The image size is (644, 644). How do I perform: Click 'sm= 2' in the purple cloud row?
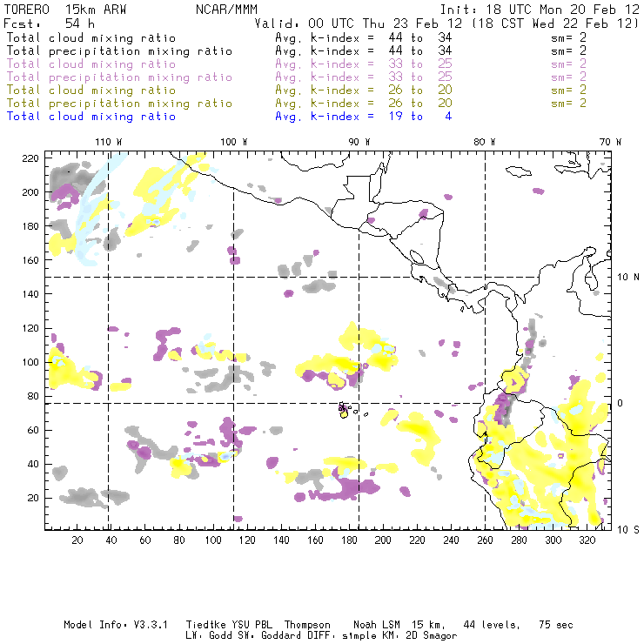(569, 64)
